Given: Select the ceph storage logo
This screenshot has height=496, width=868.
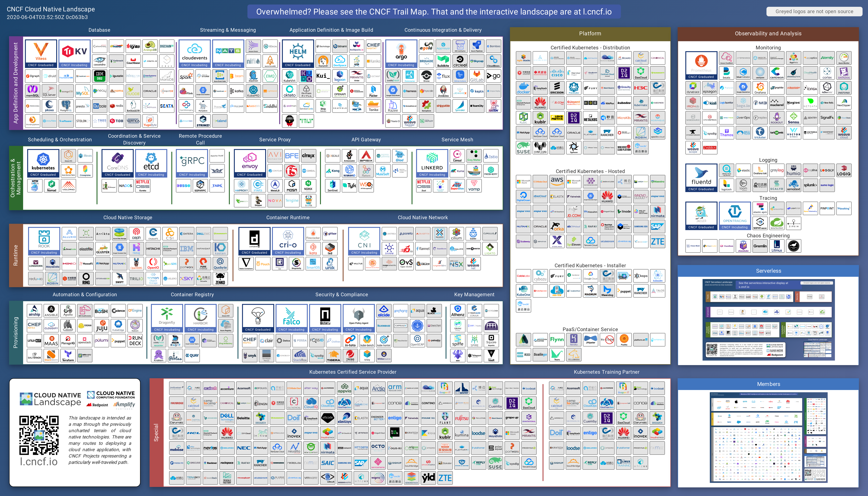Looking at the screenshot, I should 136,234.
